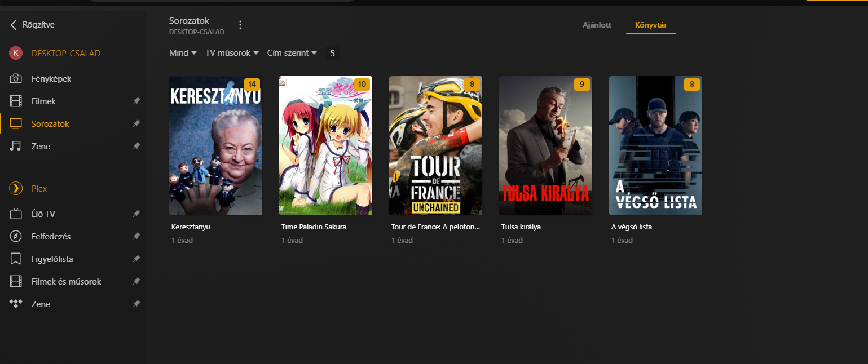Click the Time Paladin Sakura title link

pyautogui.click(x=314, y=227)
